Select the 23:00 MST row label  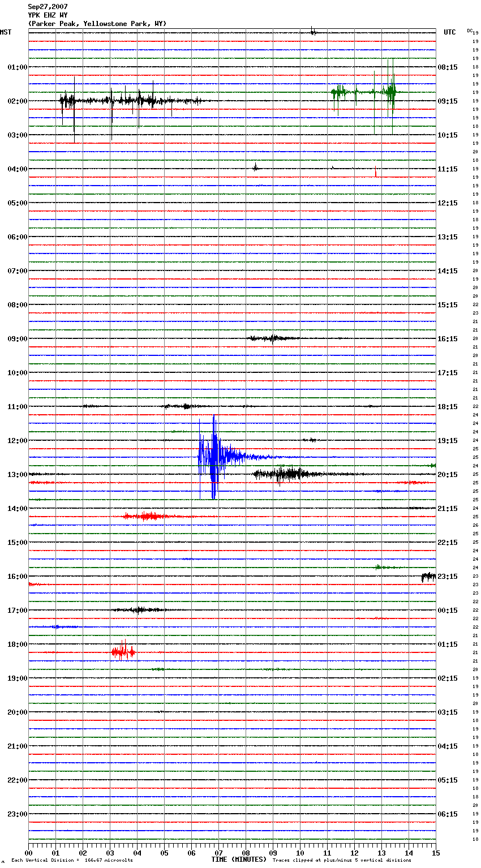(x=17, y=814)
